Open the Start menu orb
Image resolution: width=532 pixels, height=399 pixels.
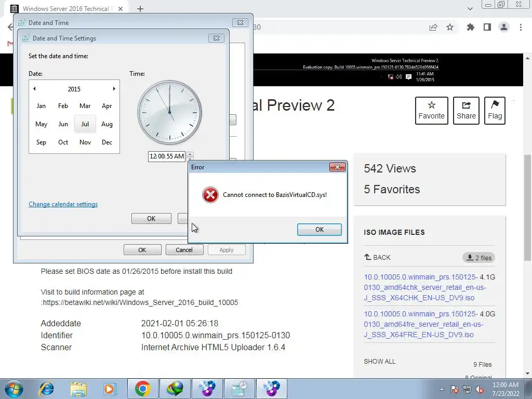point(14,389)
